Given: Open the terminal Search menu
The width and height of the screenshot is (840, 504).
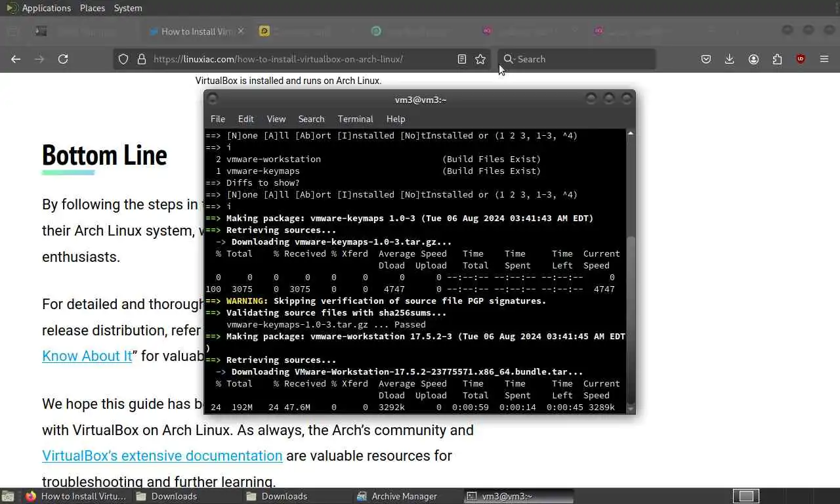Looking at the screenshot, I should tap(311, 119).
